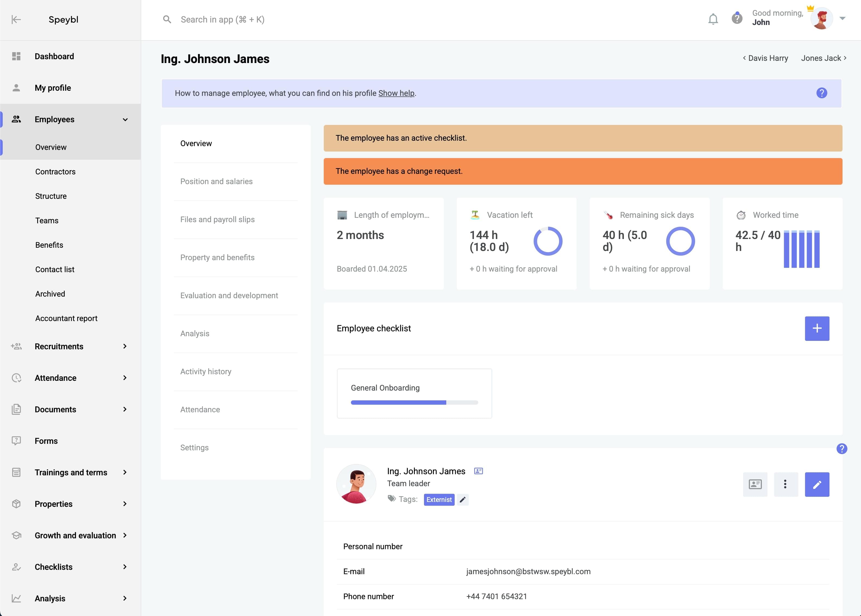Viewport: 861px width, 616px height.
Task: Go to next employee Jones Jack
Action: (824, 58)
